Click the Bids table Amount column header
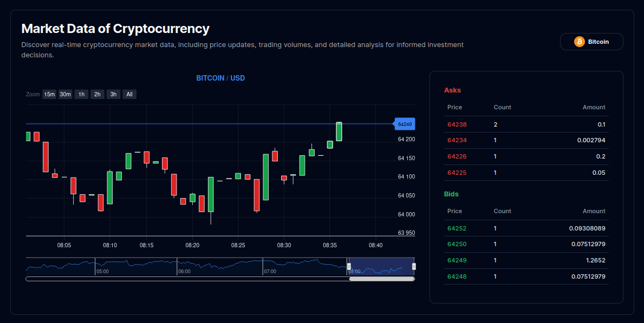This screenshot has height=323, width=644. 594,211
